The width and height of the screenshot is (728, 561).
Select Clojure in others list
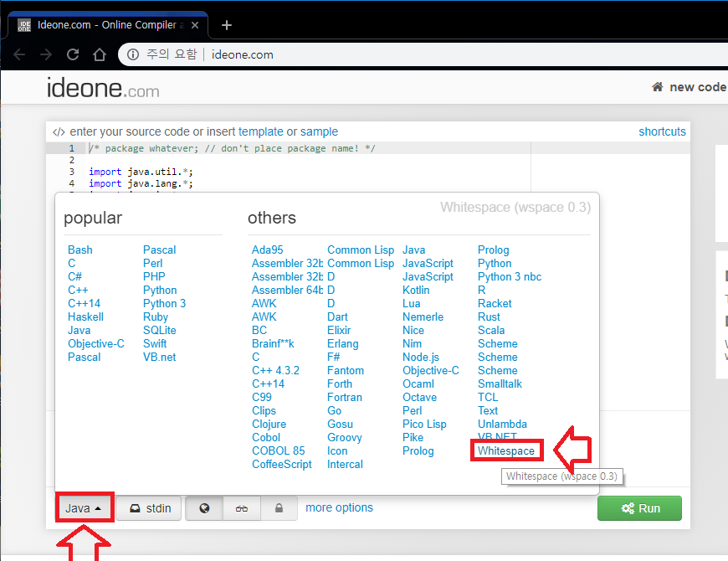coord(269,425)
